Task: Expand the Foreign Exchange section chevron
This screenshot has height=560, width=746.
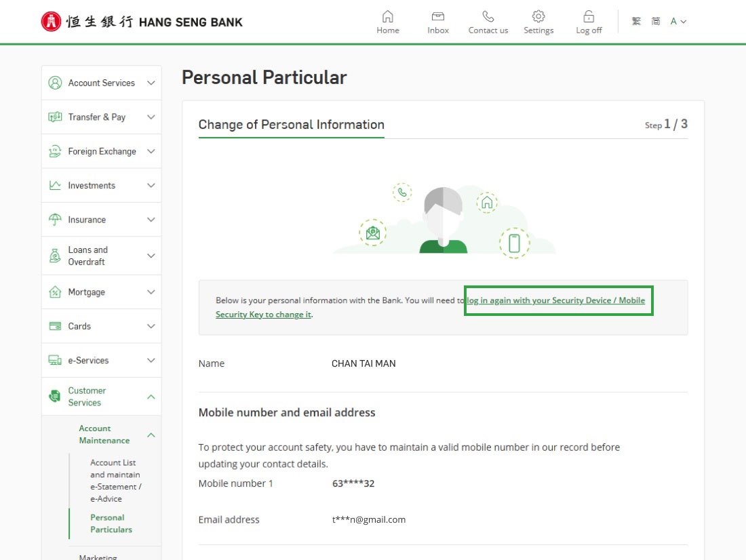Action: (151, 151)
